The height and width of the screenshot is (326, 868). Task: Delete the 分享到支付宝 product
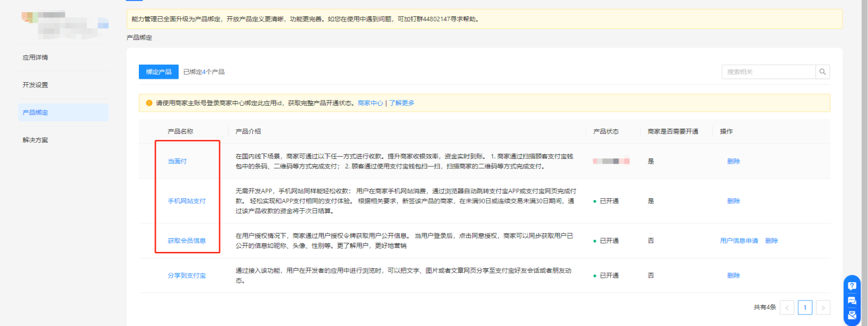[733, 276]
